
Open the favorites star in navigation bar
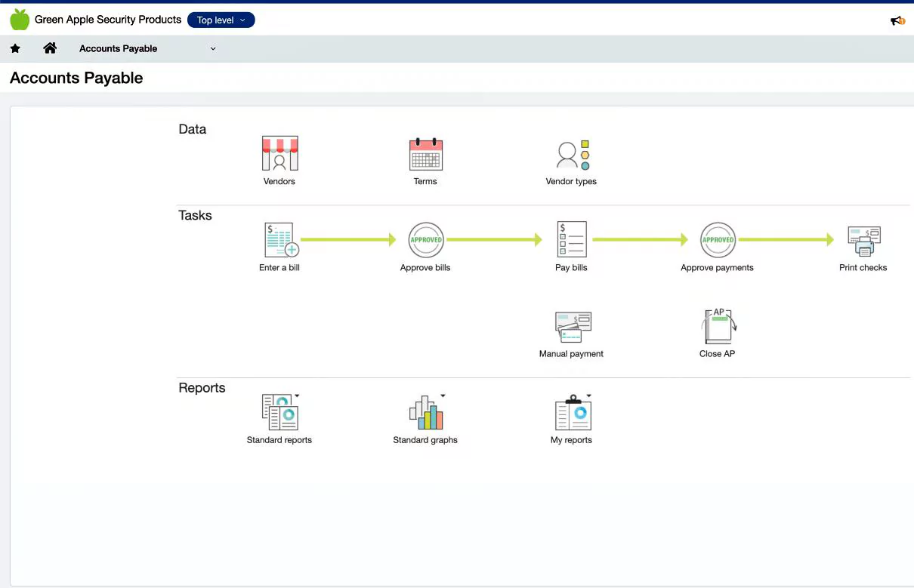[x=15, y=48]
